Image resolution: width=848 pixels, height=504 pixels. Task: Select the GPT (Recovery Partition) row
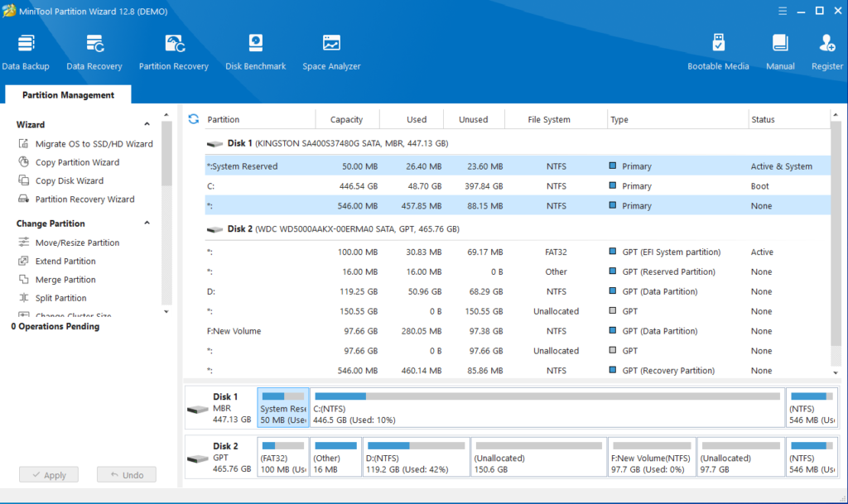518,371
